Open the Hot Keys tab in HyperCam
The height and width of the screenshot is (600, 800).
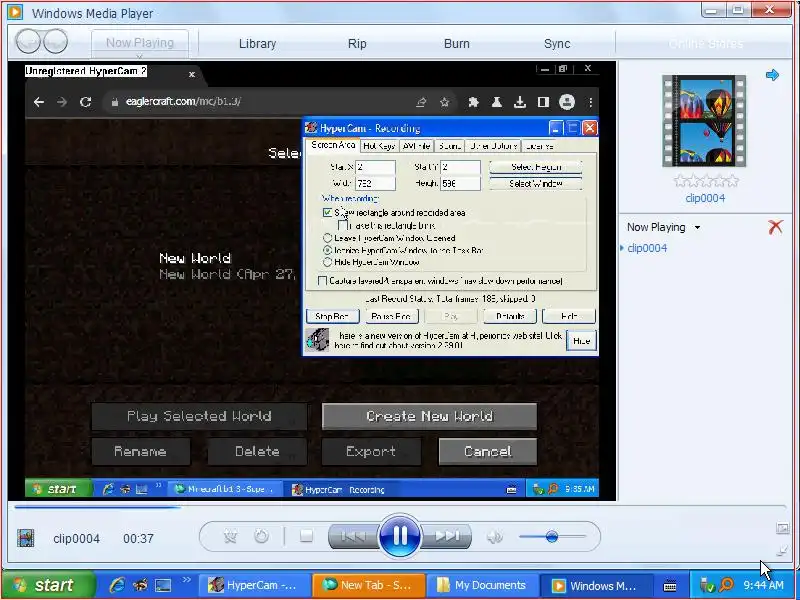(379, 146)
